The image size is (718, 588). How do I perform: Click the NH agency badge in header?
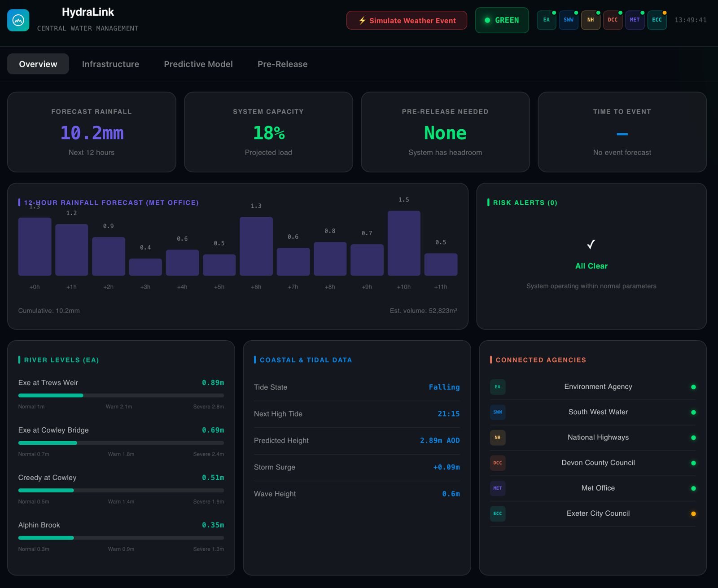pyautogui.click(x=591, y=20)
